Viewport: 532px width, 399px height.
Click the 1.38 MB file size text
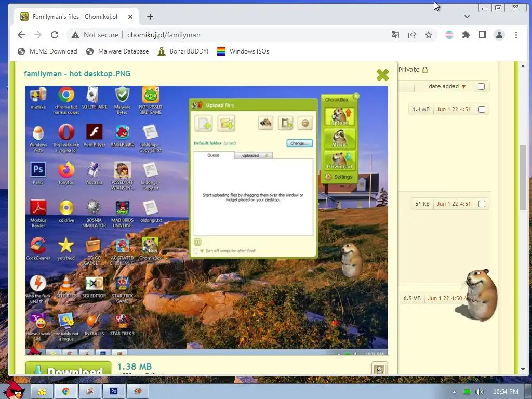[x=135, y=367]
